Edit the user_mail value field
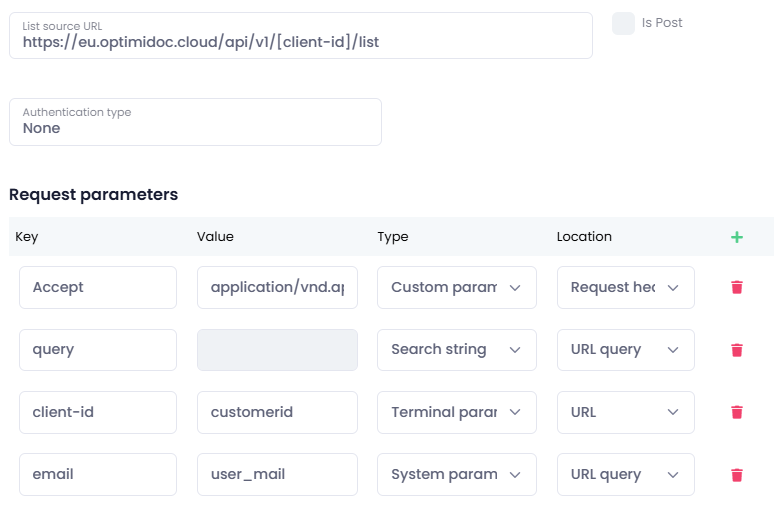This screenshot has width=781, height=507. [x=277, y=475]
